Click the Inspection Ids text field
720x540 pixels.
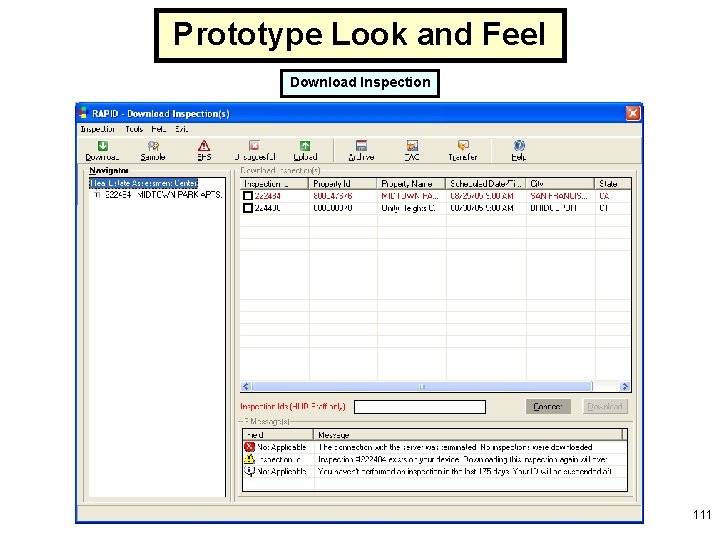(420, 407)
